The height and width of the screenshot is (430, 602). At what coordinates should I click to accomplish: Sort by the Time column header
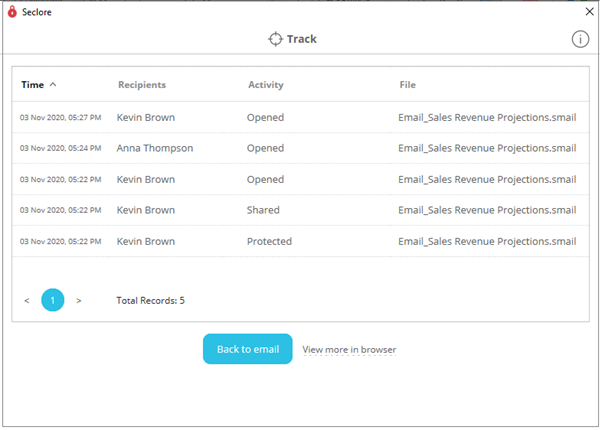(x=33, y=85)
